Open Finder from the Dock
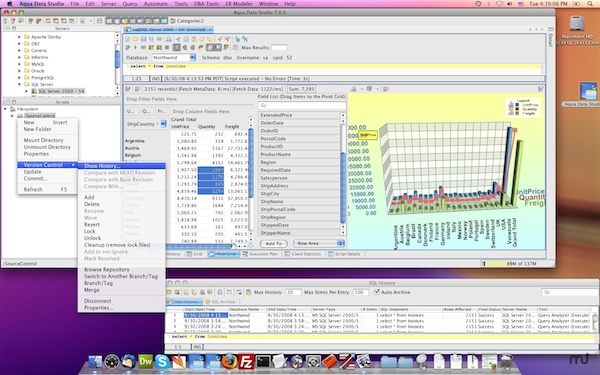This screenshot has height=375, width=600. pos(95,361)
